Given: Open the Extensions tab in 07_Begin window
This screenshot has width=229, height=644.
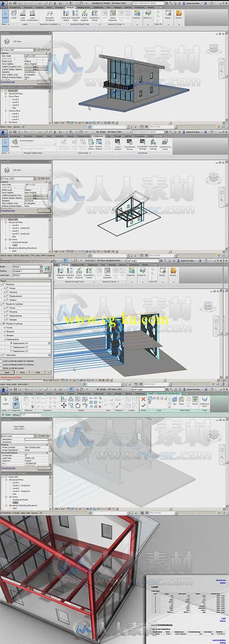Looking at the screenshot, I should pyautogui.click(x=139, y=393).
